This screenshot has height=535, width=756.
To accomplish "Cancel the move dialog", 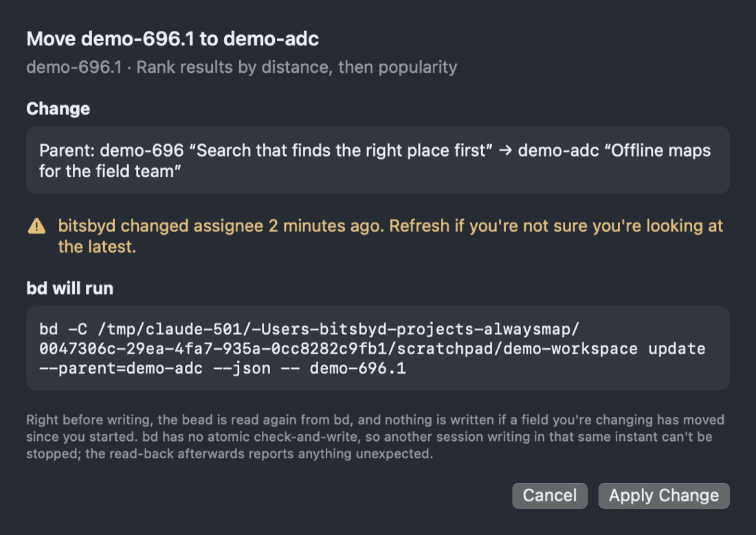I will [550, 495].
